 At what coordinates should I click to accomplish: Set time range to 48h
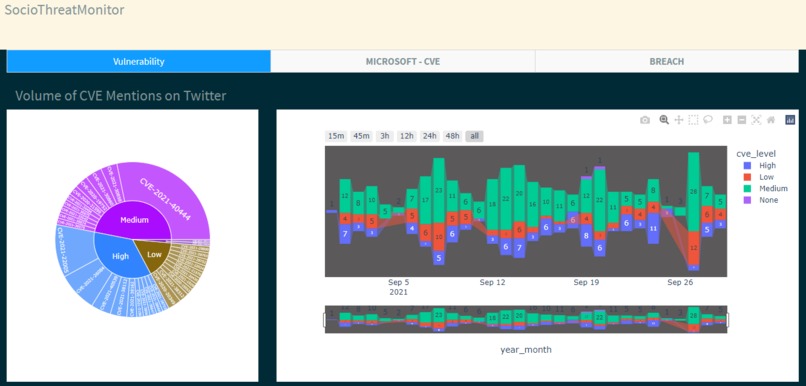point(452,136)
